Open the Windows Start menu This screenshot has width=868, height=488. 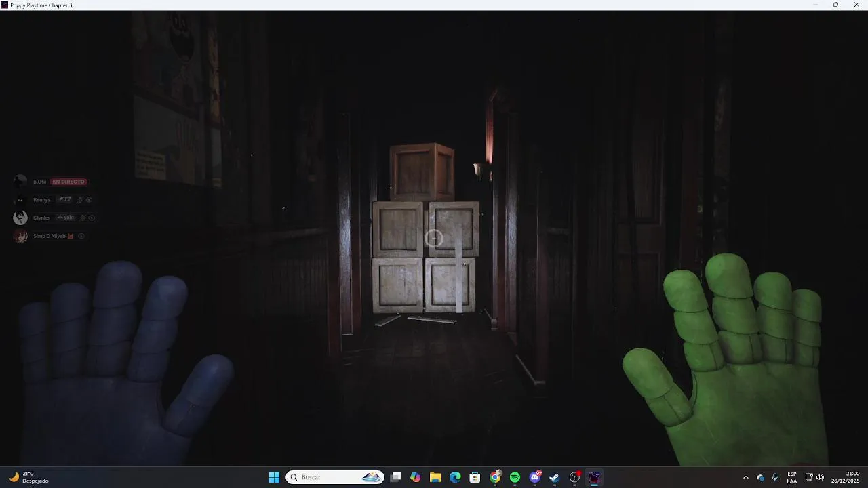pos(274,477)
